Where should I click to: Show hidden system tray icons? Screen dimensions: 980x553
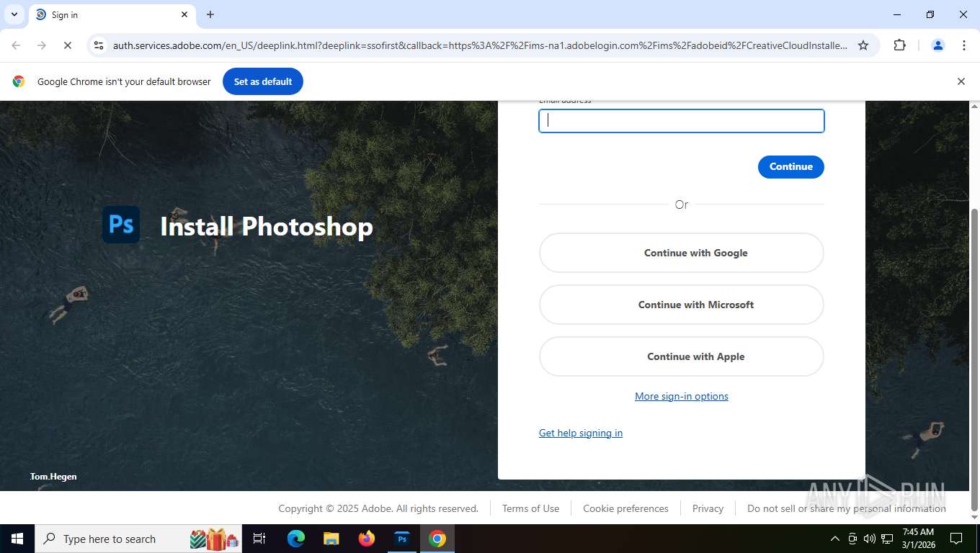pos(834,539)
